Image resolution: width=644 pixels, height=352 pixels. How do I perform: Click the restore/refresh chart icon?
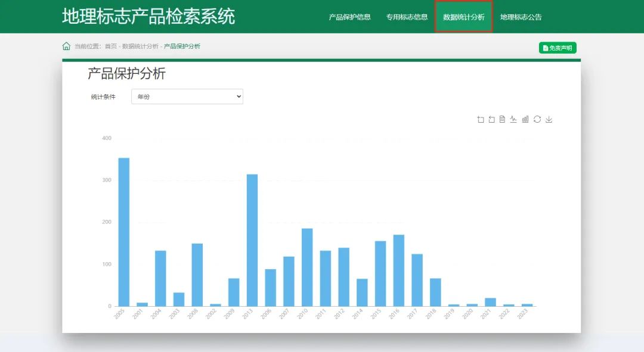click(537, 119)
